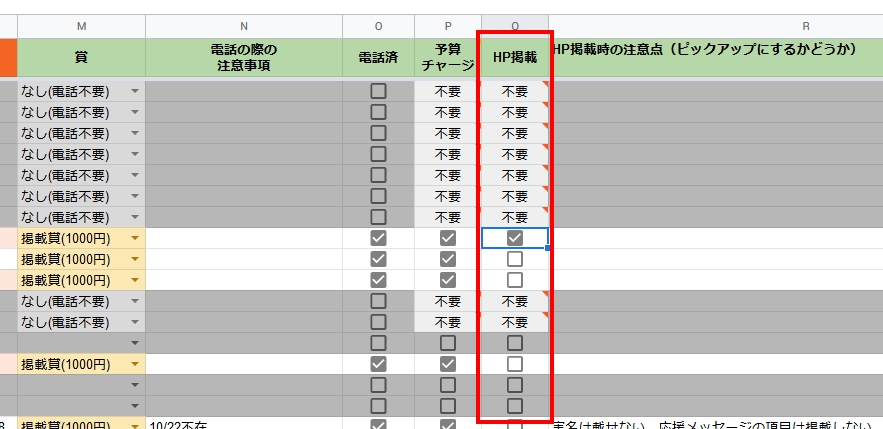Uncheck the checked HP掲載 checkbox in selected cell

coord(514,238)
